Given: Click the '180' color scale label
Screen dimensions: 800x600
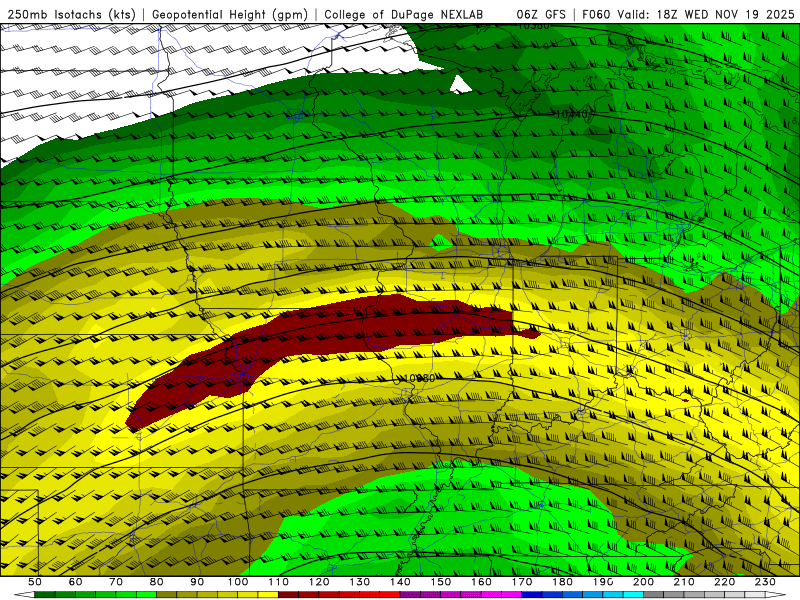Looking at the screenshot, I should [x=562, y=582].
